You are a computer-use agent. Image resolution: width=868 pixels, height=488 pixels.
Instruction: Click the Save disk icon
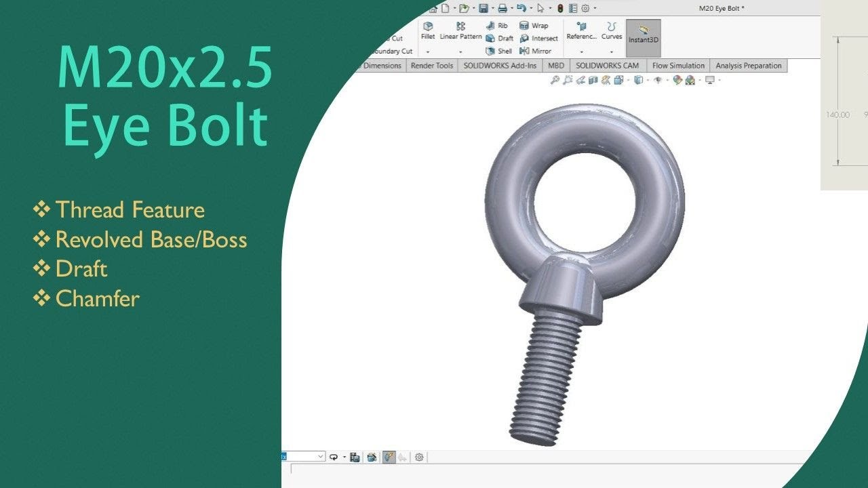click(x=483, y=8)
